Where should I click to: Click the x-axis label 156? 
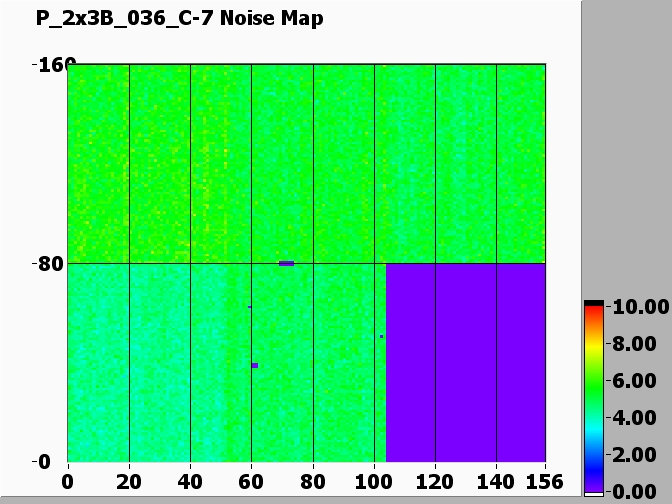[544, 482]
